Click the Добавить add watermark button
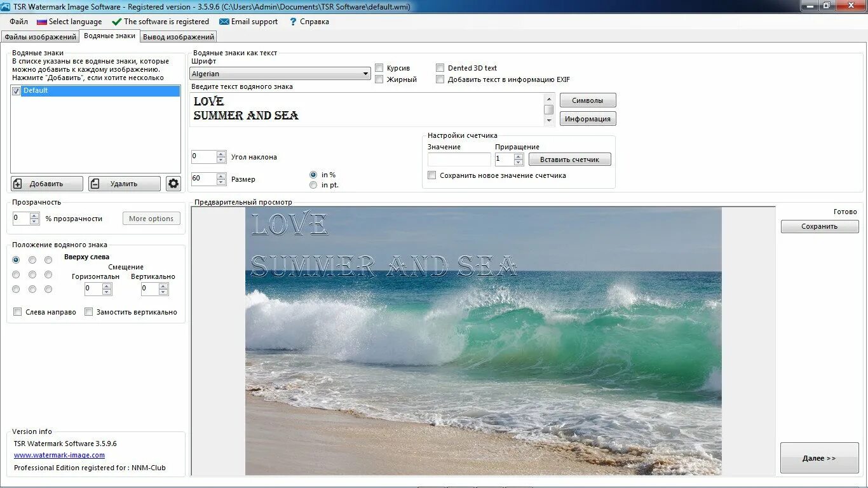Viewport: 868px width, 488px height. tap(47, 184)
